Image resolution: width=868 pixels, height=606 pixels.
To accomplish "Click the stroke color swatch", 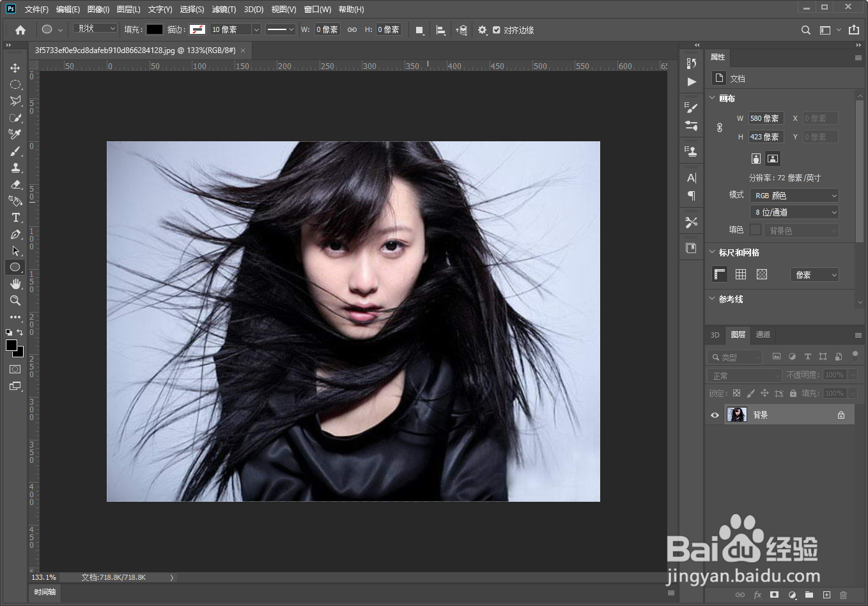I will (x=198, y=29).
